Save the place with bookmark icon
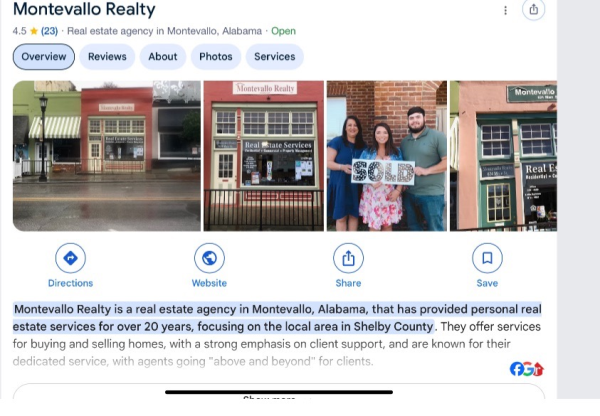Viewport: 600px width, 416px height. [487, 258]
